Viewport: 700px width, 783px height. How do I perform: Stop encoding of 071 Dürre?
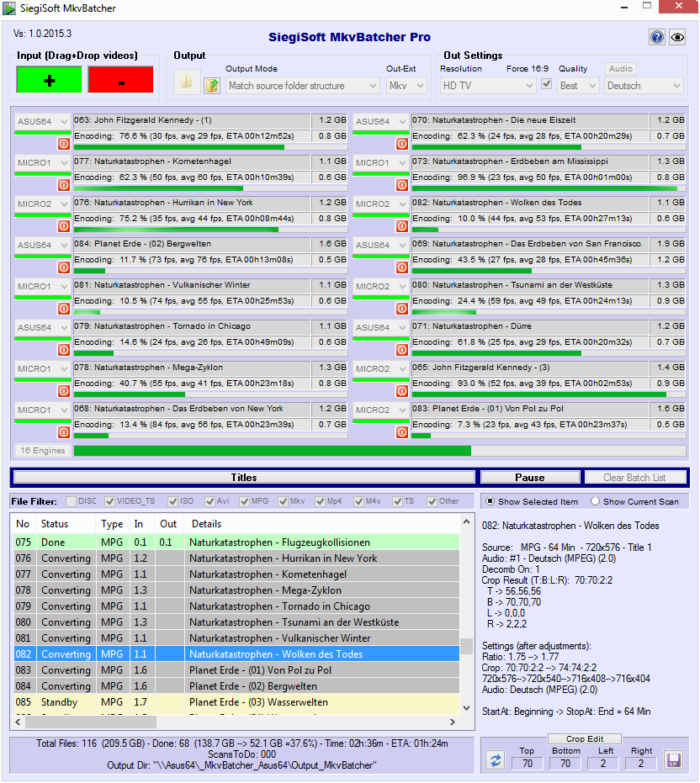click(402, 350)
